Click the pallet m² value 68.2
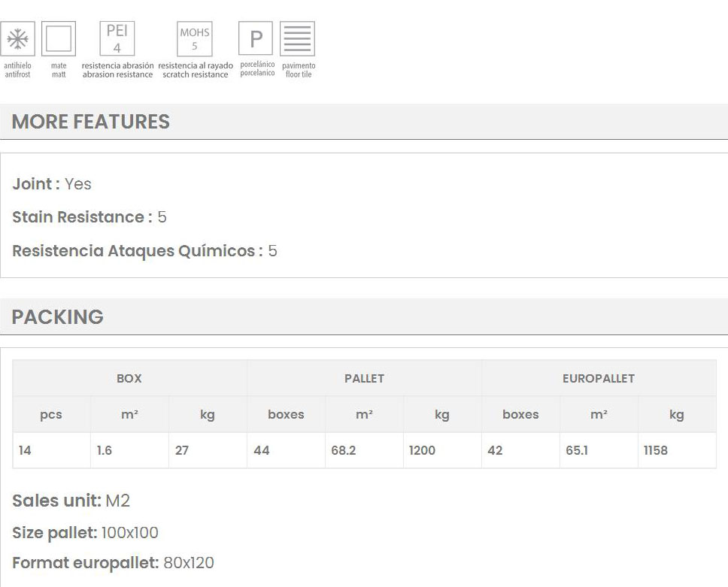The height and width of the screenshot is (587, 728). tap(344, 451)
